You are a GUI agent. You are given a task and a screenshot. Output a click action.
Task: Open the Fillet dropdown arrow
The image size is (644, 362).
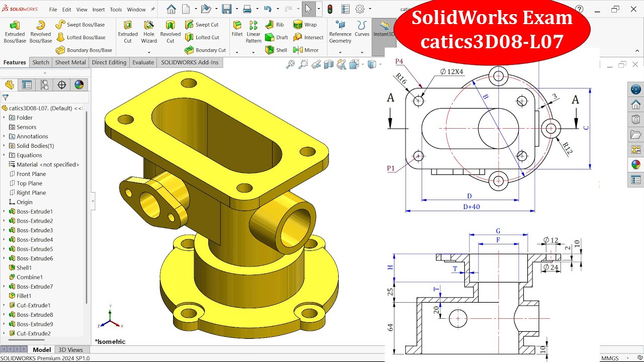[x=237, y=52]
